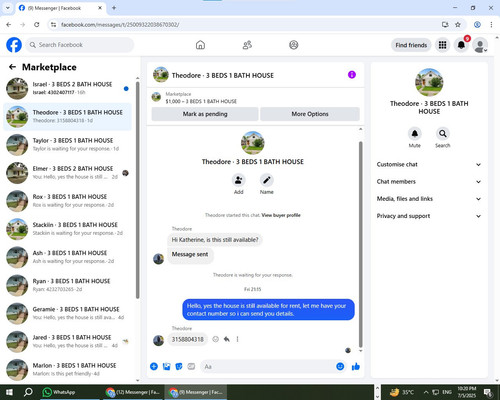Click the message thread vertical scrollbar
This screenshot has width=500, height=400.
(x=360, y=244)
